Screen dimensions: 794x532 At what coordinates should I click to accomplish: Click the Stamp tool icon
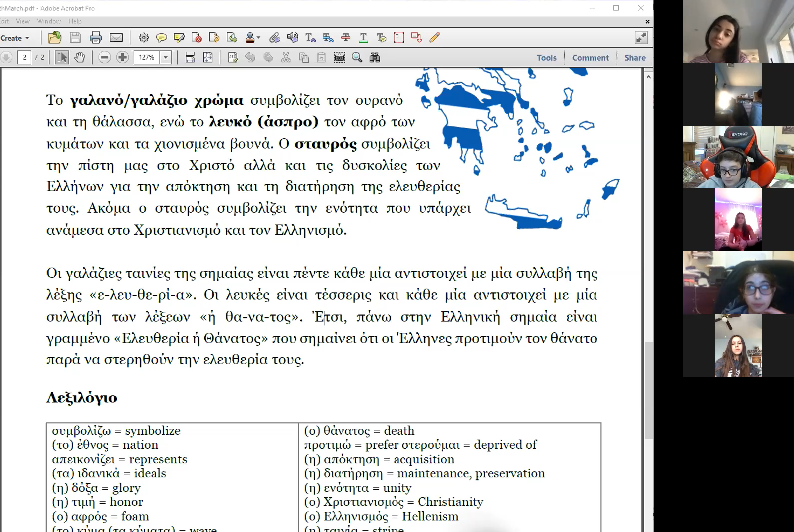tap(250, 38)
